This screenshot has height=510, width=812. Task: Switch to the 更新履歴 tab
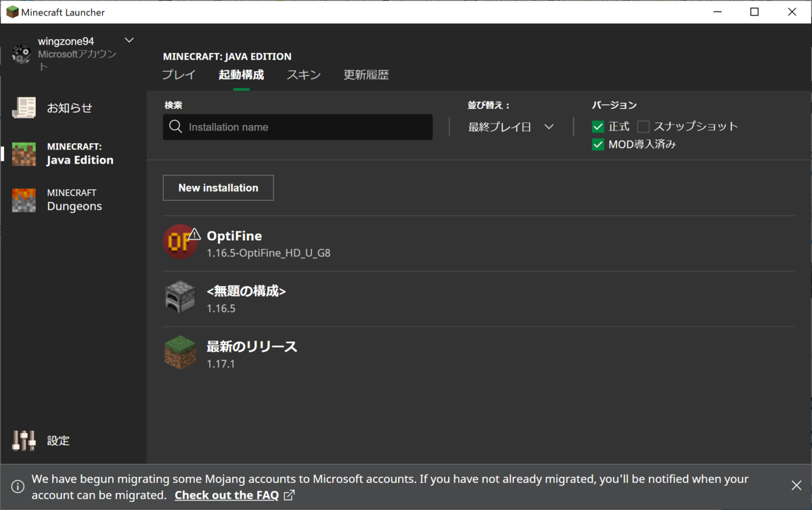pos(366,75)
